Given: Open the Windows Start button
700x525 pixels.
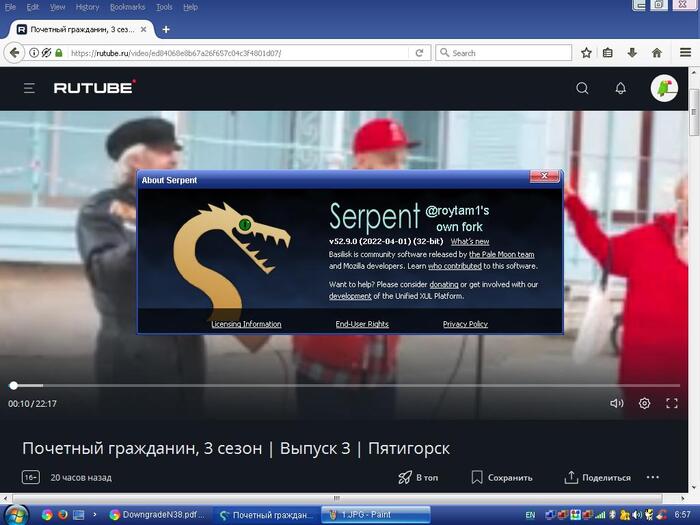Looking at the screenshot, I should click(x=16, y=515).
